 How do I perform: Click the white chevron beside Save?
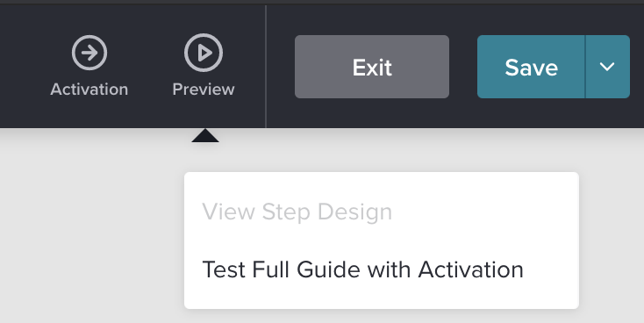[x=607, y=67]
